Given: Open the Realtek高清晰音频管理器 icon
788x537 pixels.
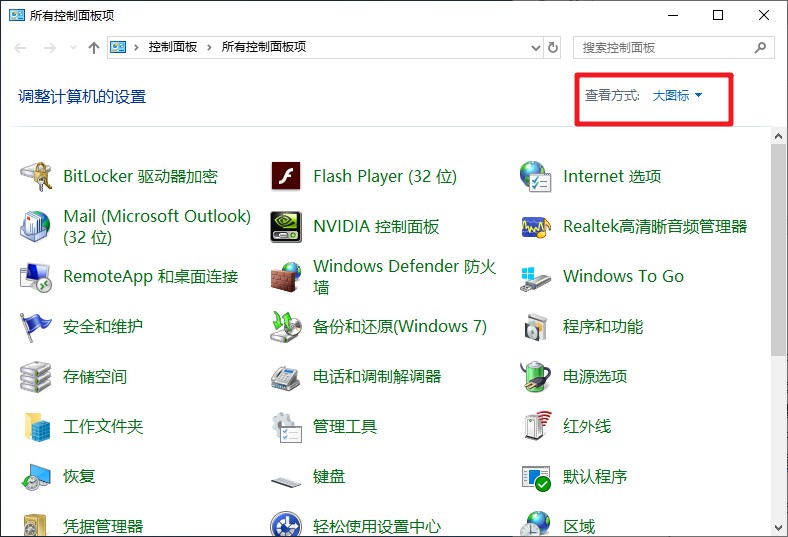Looking at the screenshot, I should pos(536,227).
